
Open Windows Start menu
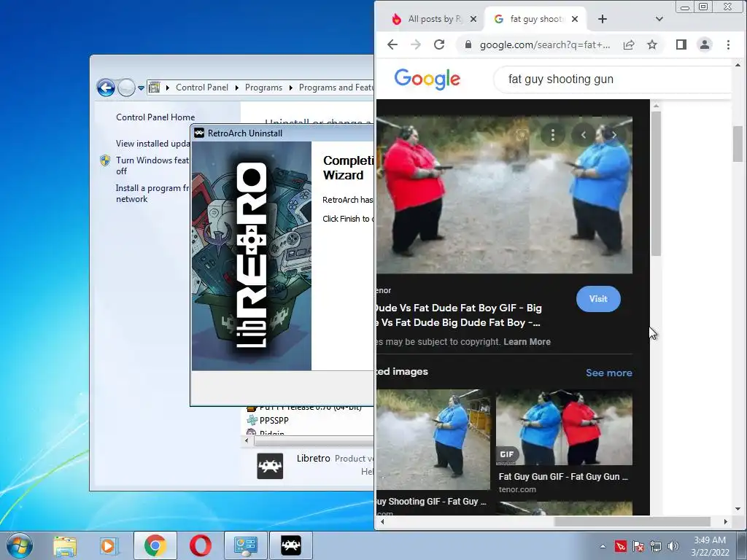coord(19,545)
